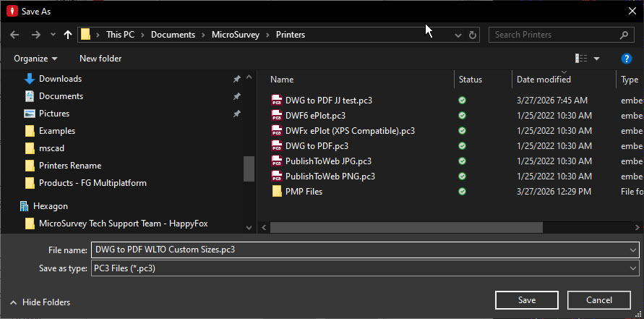644x319 pixels.
Task: Unpin Pictures using its pin icon
Action: [x=236, y=114]
